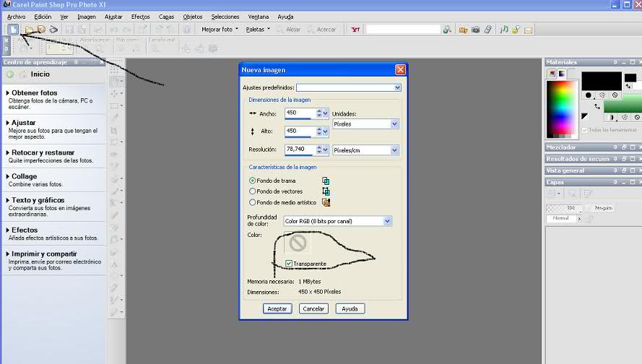
Task: Click the 'My' toolbar icon
Action: pyautogui.click(x=463, y=30)
